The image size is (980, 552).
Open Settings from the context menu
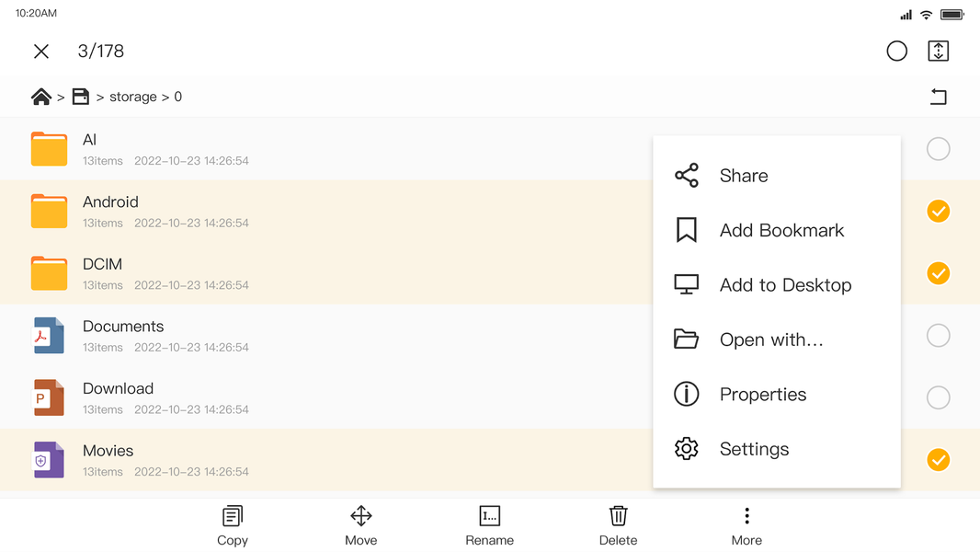click(x=754, y=449)
